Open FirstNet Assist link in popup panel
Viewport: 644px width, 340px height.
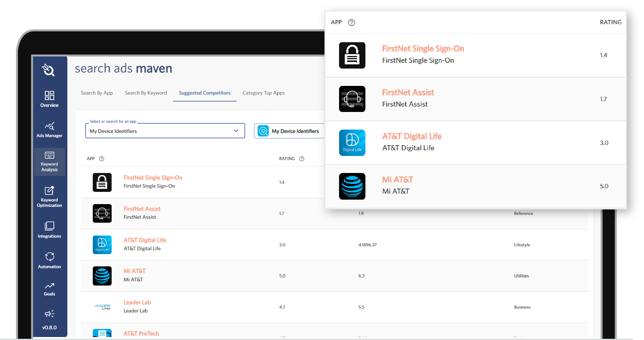coord(408,92)
